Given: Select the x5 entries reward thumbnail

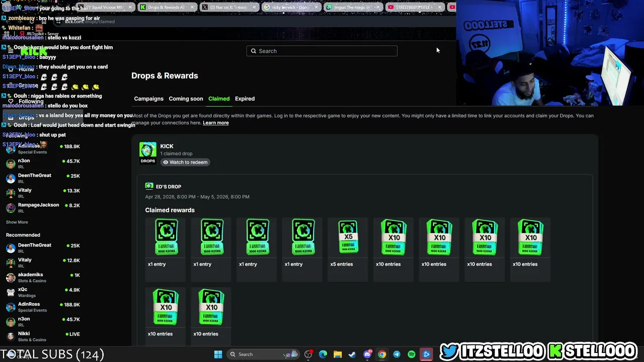Looking at the screenshot, I should click(x=348, y=236).
